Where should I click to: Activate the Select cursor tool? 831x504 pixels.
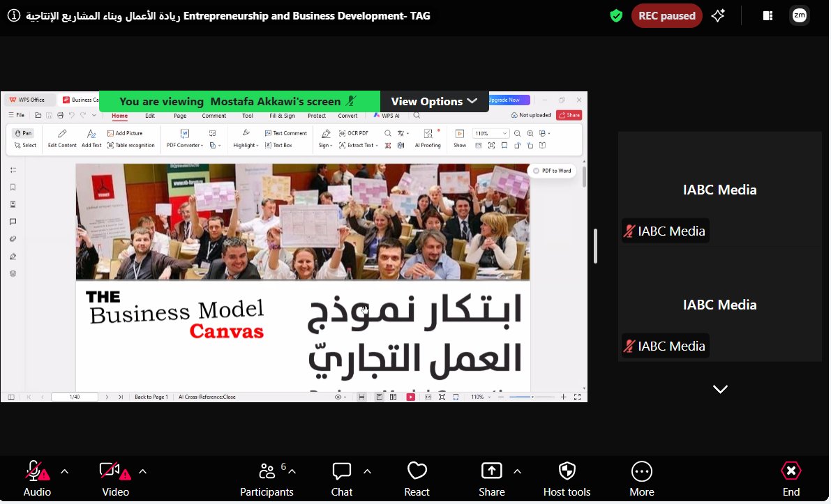25,145
